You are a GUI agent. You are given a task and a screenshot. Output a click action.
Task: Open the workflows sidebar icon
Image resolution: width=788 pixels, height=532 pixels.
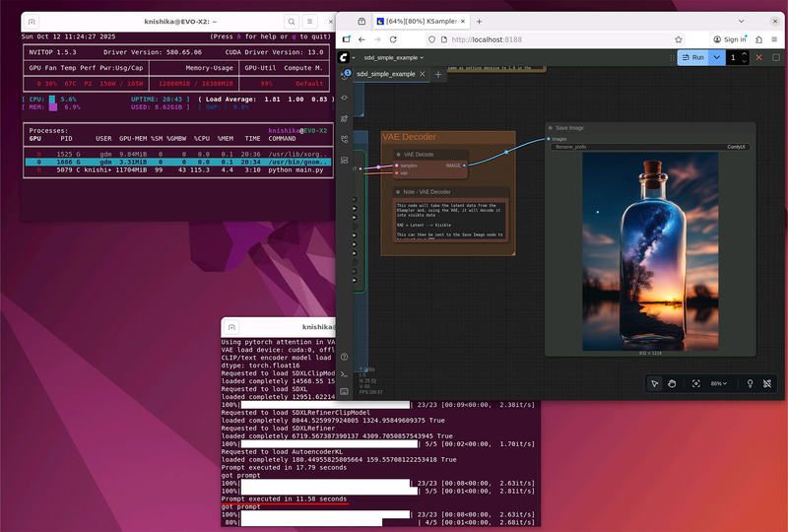click(344, 160)
